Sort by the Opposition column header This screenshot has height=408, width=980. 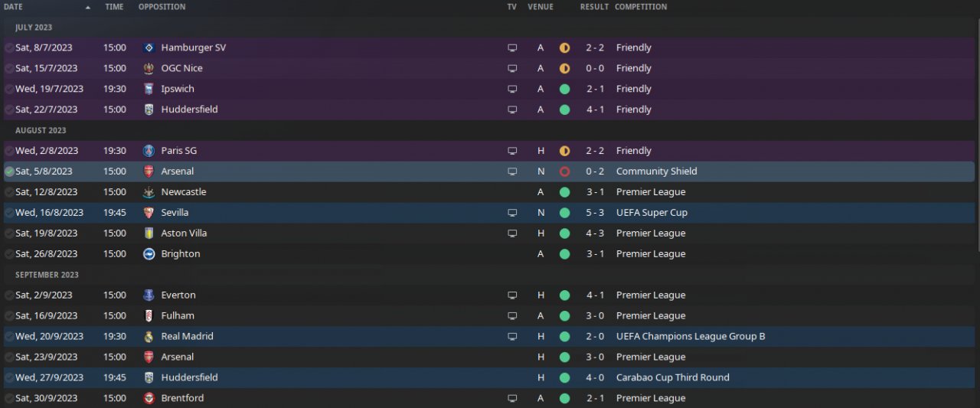coord(162,7)
